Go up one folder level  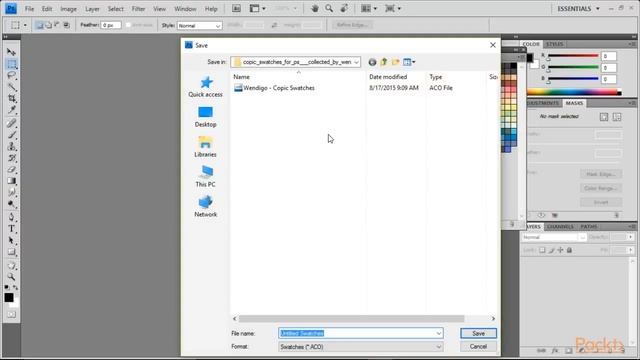point(384,62)
